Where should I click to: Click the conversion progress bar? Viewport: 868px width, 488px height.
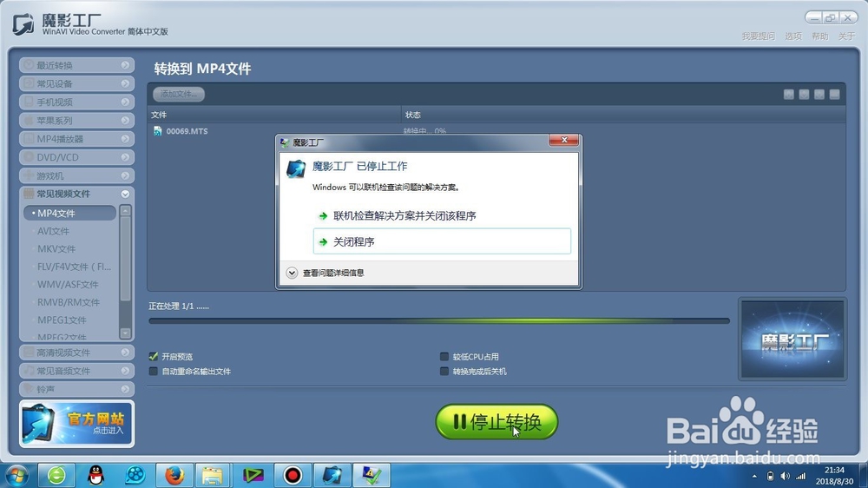point(439,320)
